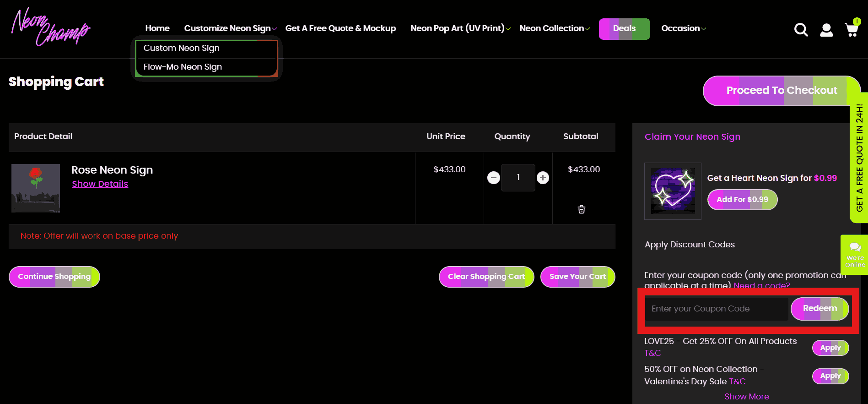
Task: Expand the Neon Collection menu
Action: 554,28
